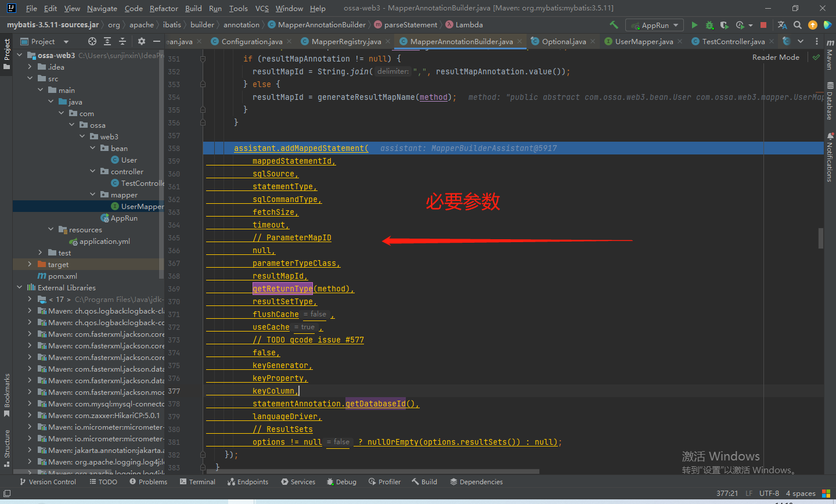Open the Structure side panel

(6, 448)
